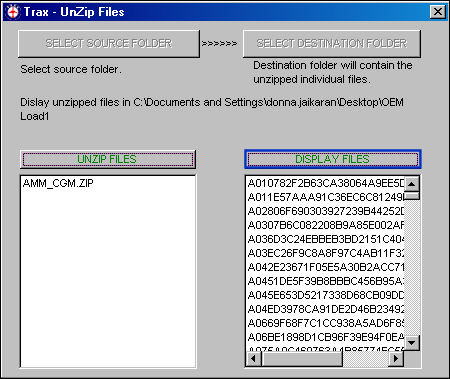Viewport: 450px width, 379px height.
Task: Click the file list scroll down arrow
Action: 412,343
